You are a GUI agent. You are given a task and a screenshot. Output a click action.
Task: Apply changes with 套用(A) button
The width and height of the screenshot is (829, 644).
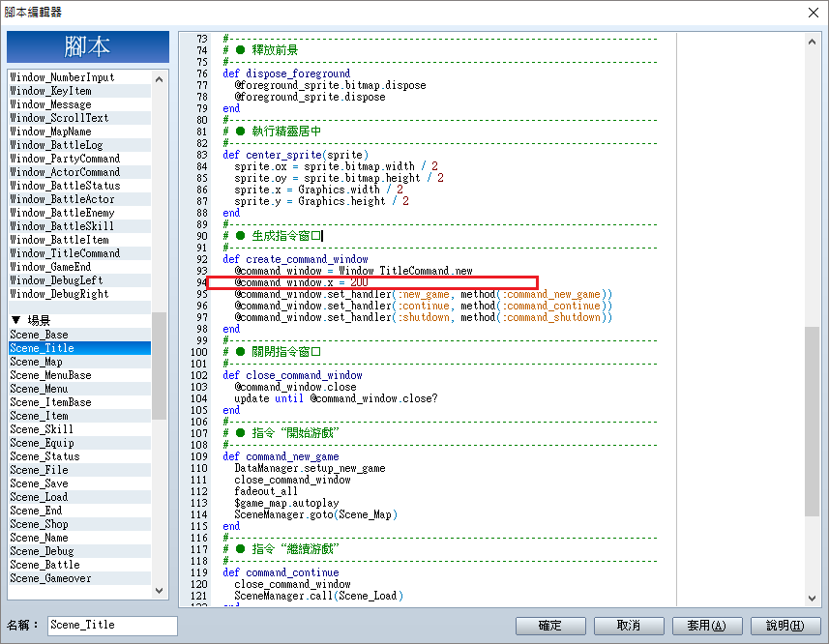[x=707, y=626]
